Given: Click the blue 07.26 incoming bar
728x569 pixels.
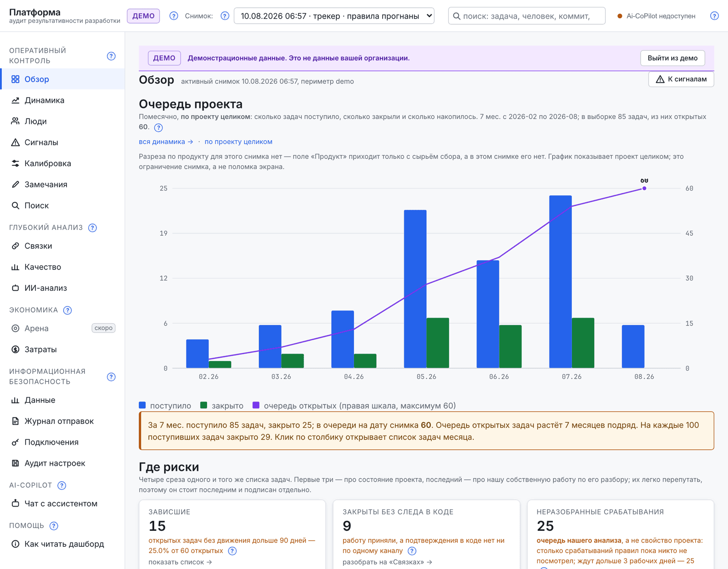Looking at the screenshot, I should click(561, 282).
